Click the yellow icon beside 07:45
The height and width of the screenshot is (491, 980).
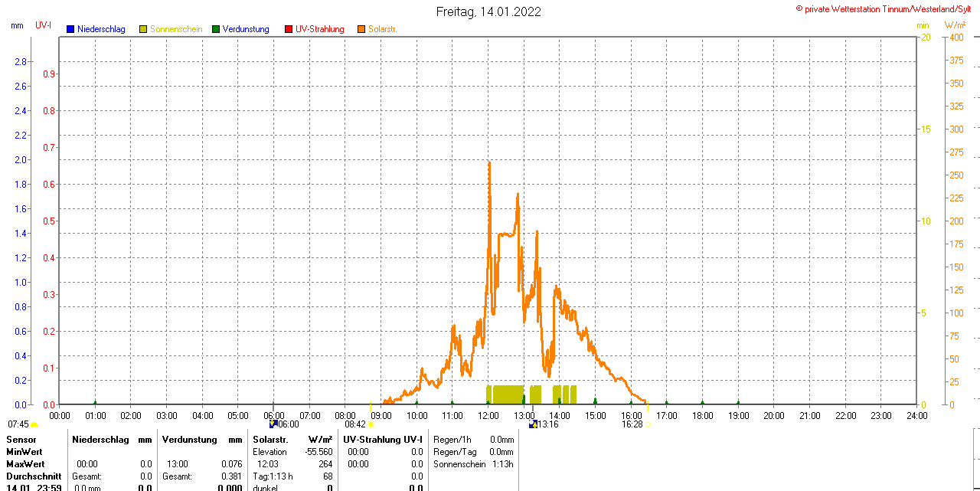pyautogui.click(x=34, y=424)
